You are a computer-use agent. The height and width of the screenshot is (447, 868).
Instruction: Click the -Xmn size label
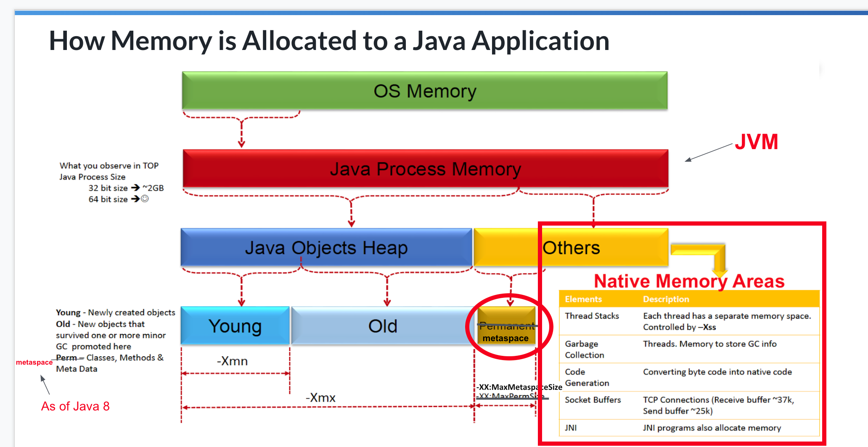point(232,361)
